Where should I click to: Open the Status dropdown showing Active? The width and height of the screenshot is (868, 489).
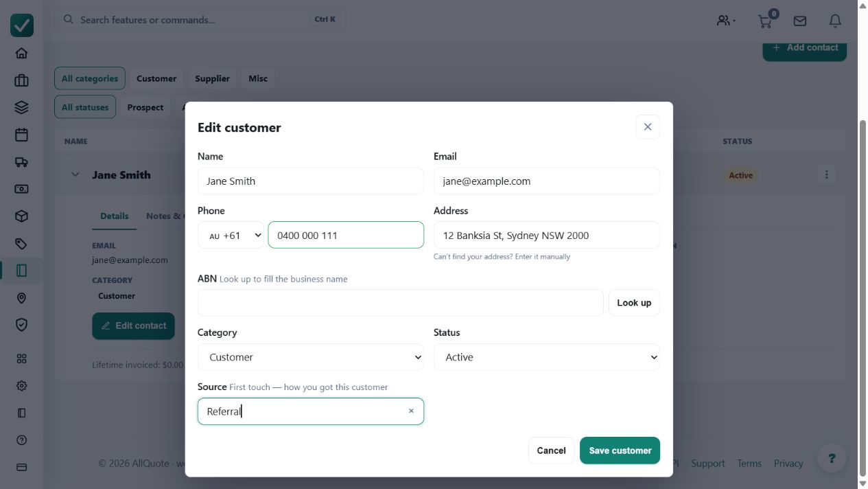coord(547,357)
